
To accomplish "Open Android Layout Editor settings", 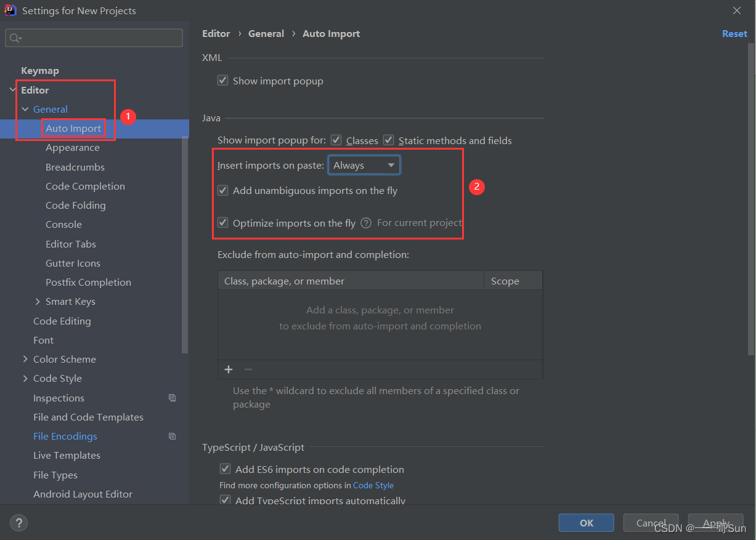I will [83, 494].
